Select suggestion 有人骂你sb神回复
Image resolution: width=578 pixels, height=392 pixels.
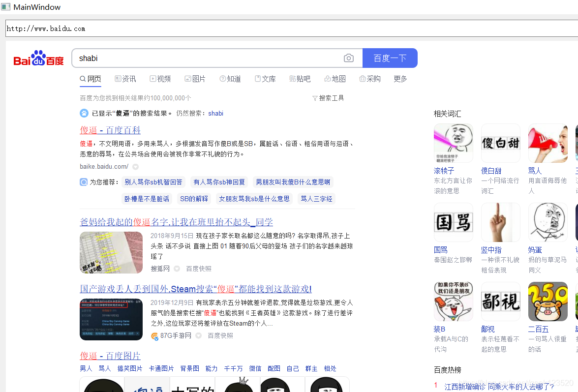219,182
